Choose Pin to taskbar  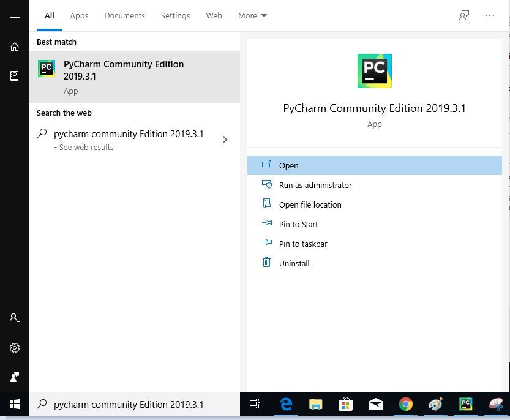(374, 243)
